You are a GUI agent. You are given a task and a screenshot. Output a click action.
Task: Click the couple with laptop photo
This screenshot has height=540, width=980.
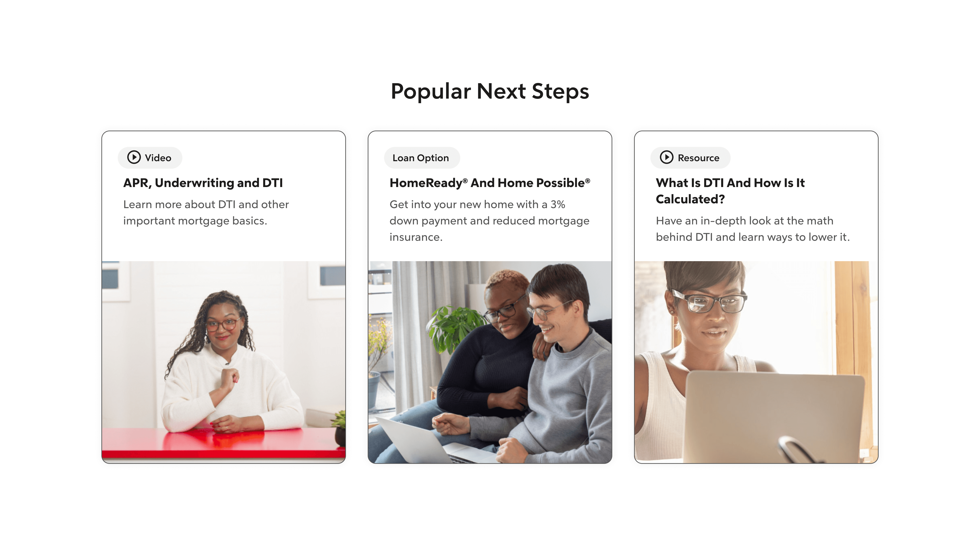click(490, 362)
